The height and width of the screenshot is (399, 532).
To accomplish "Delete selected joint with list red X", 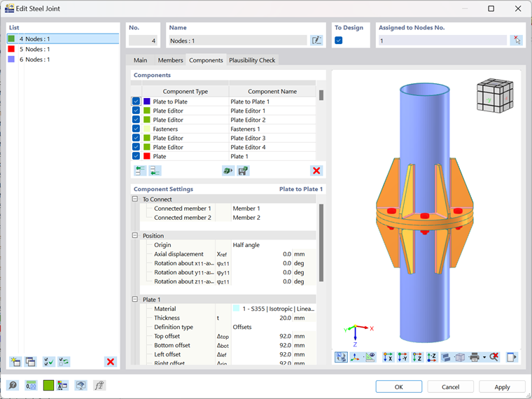I will (111, 362).
